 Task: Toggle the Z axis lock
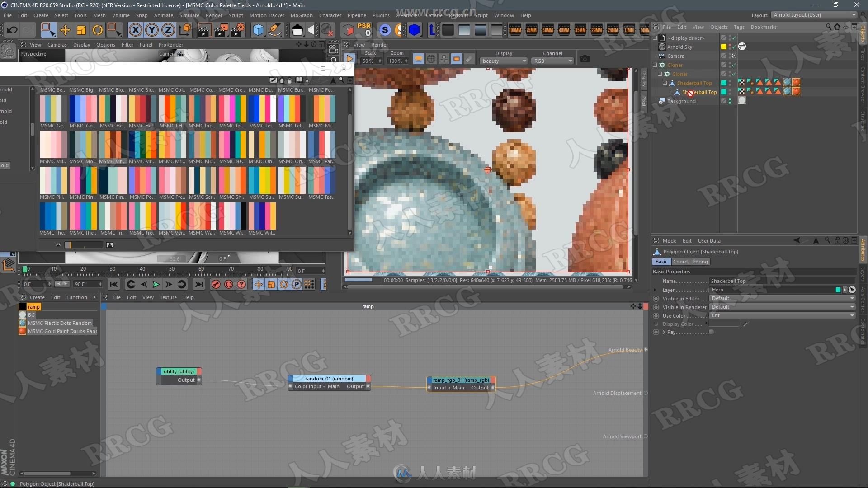pos(168,30)
